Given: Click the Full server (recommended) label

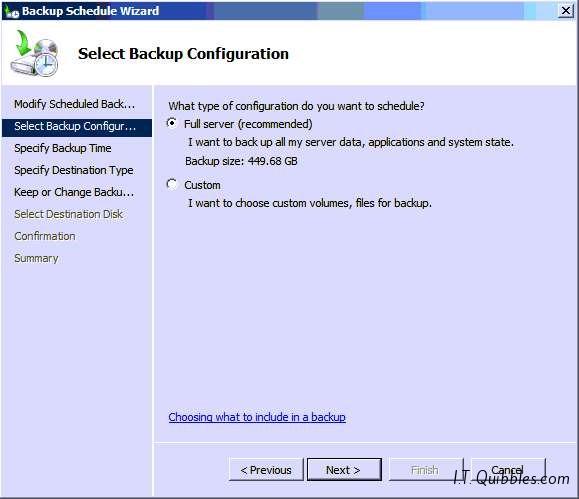Looking at the screenshot, I should (248, 124).
